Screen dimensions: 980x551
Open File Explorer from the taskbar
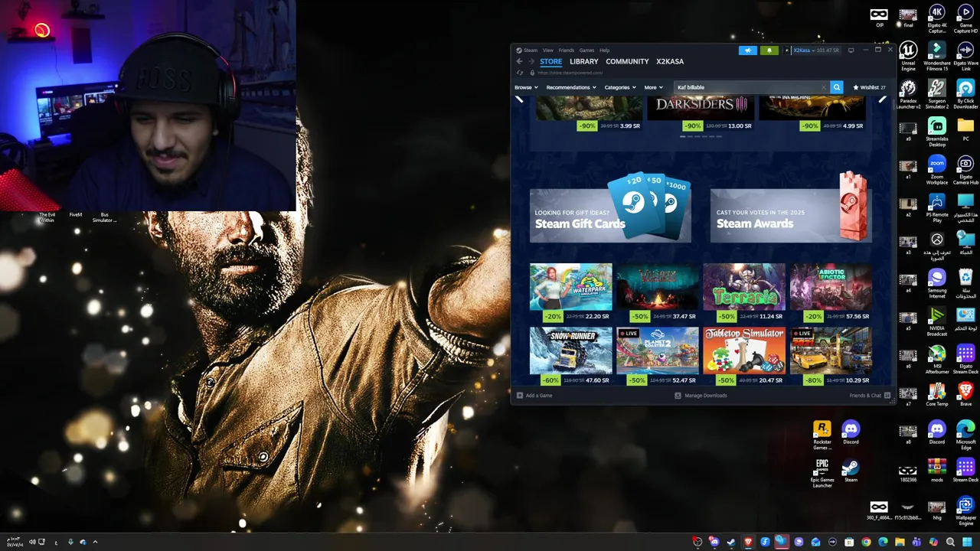[x=900, y=542]
